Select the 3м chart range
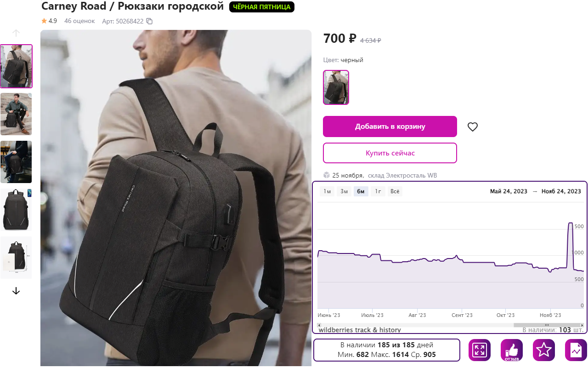 (x=344, y=191)
